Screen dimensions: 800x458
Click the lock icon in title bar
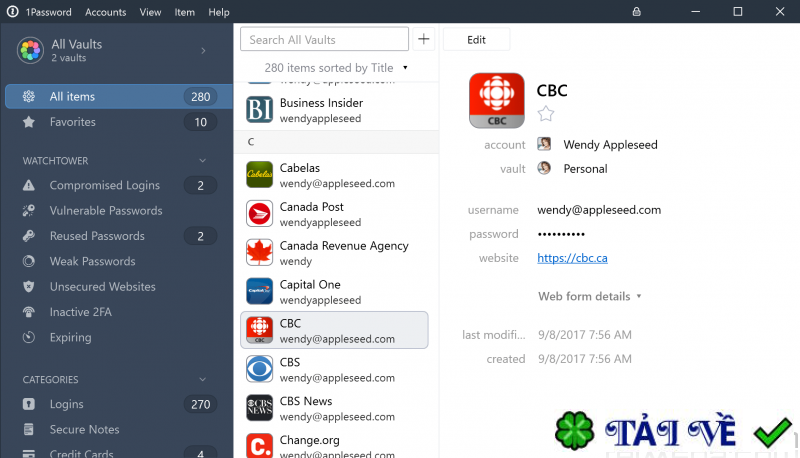(x=636, y=11)
